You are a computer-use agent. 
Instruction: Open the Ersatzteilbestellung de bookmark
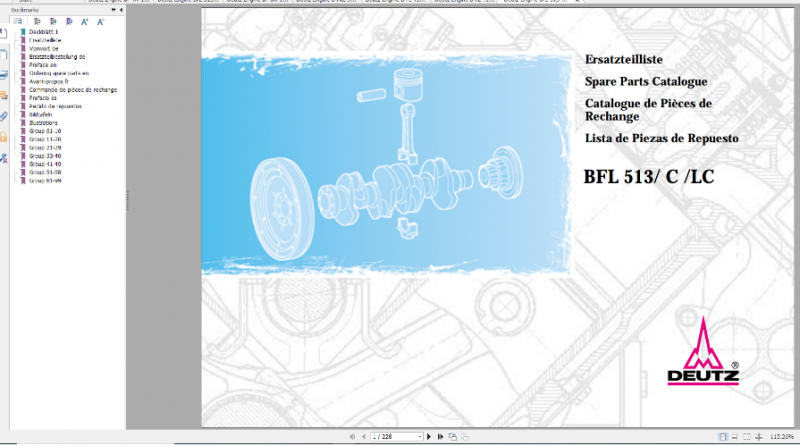click(x=57, y=57)
